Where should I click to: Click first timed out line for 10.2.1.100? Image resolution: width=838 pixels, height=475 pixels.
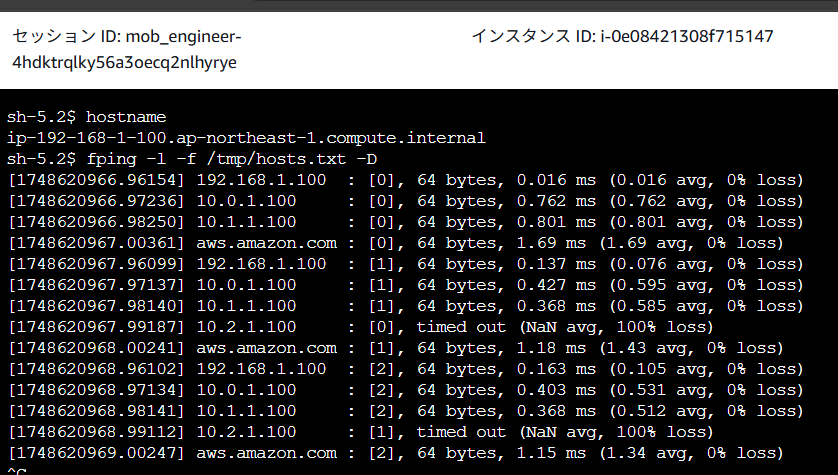(x=361, y=327)
